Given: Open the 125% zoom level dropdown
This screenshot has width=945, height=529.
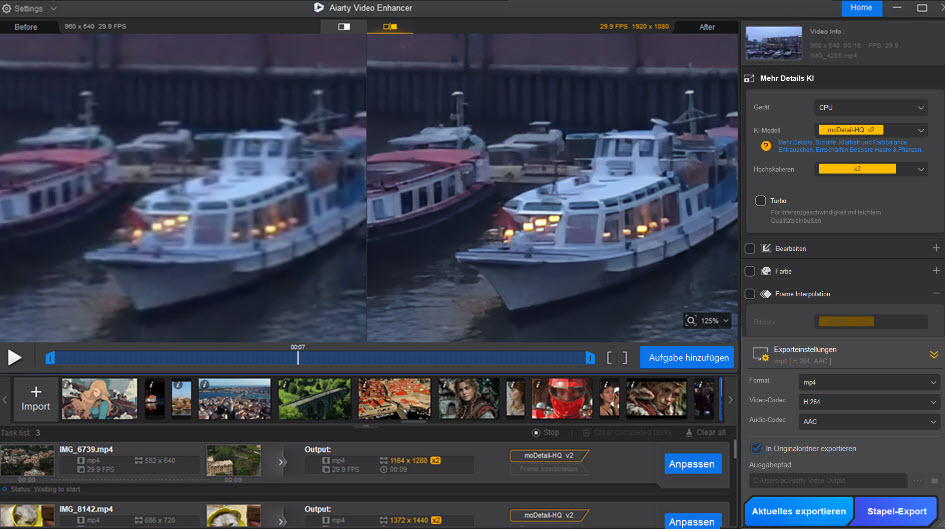Looking at the screenshot, I should tap(715, 321).
